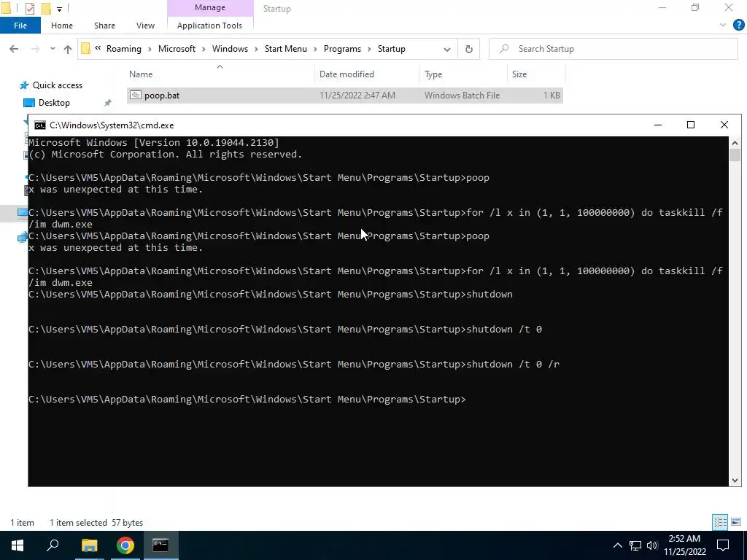Open the Windows Start menu
The image size is (747, 560).
(18, 545)
